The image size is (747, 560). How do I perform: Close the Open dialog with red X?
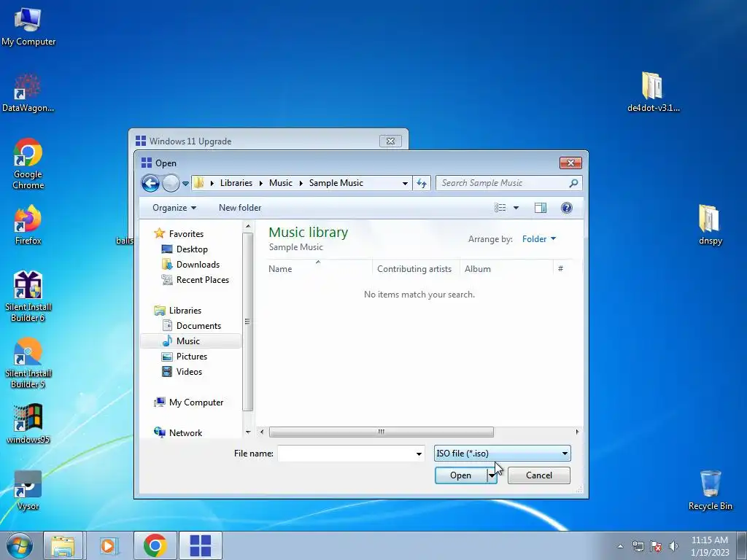point(570,163)
